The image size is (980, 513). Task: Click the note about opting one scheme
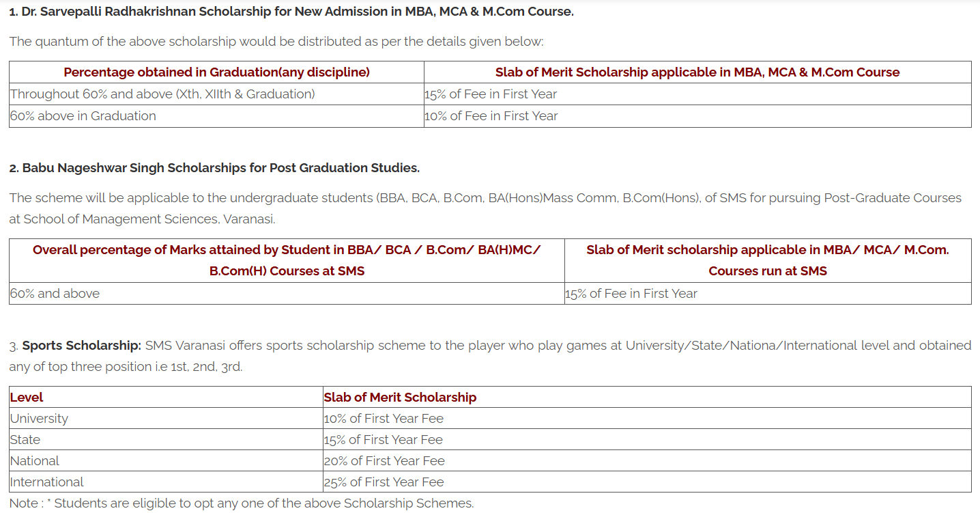click(242, 503)
